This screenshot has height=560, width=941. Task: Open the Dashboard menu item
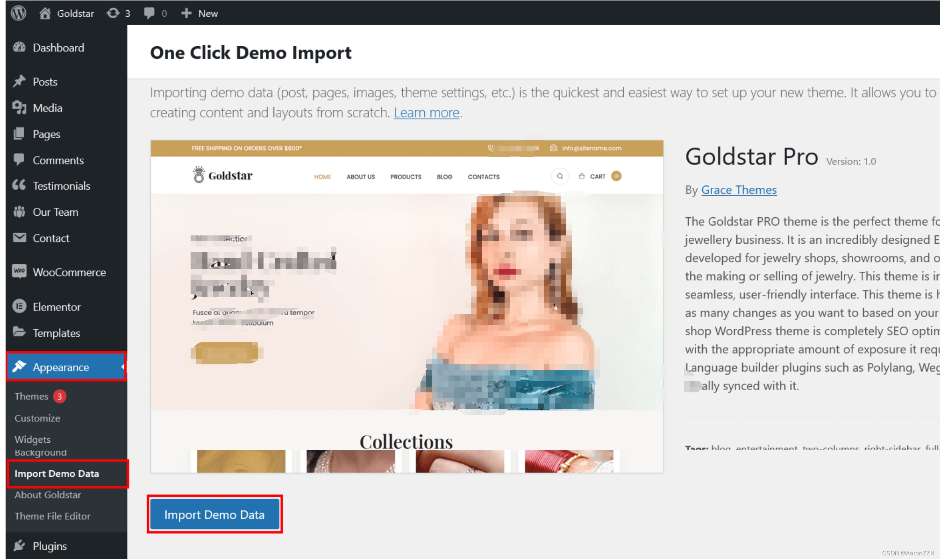click(58, 48)
